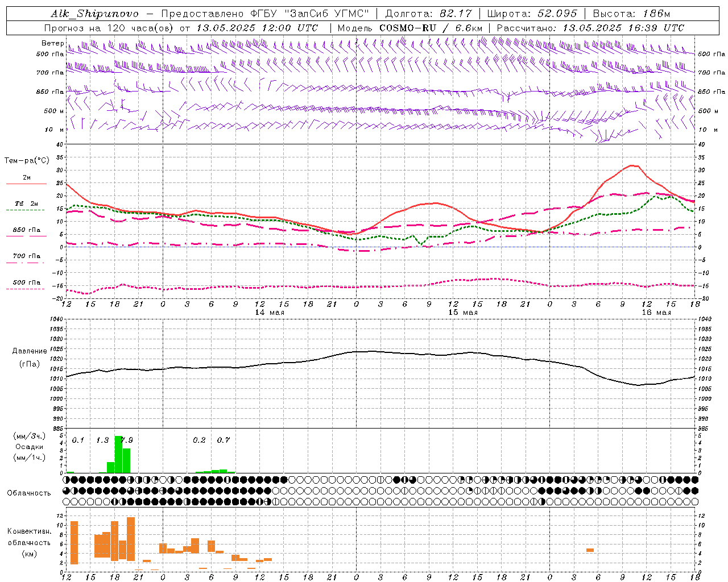Click the "Облачность" row label
Screen dimensions: 728x582
pyautogui.click(x=29, y=493)
